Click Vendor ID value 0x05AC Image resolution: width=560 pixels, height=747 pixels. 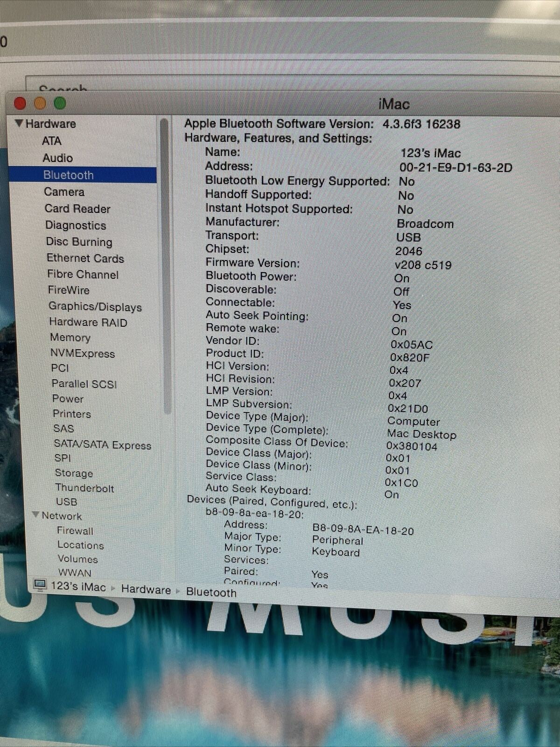point(411,345)
